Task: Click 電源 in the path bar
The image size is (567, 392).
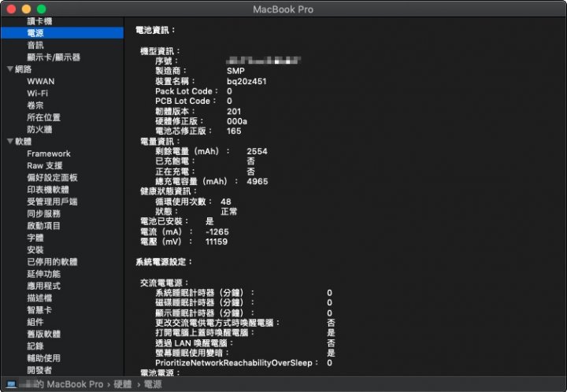Action: [x=153, y=384]
